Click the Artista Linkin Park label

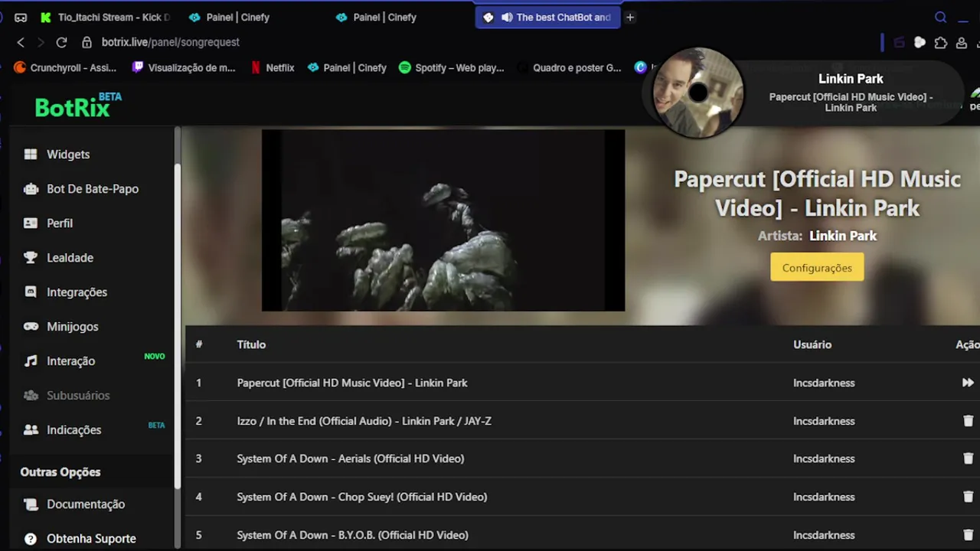[817, 236]
